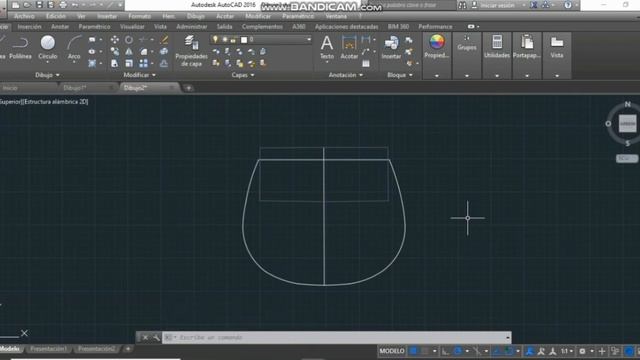The image size is (640, 360).
Task: Toggle object snap tracking in status bar
Action: (497, 351)
